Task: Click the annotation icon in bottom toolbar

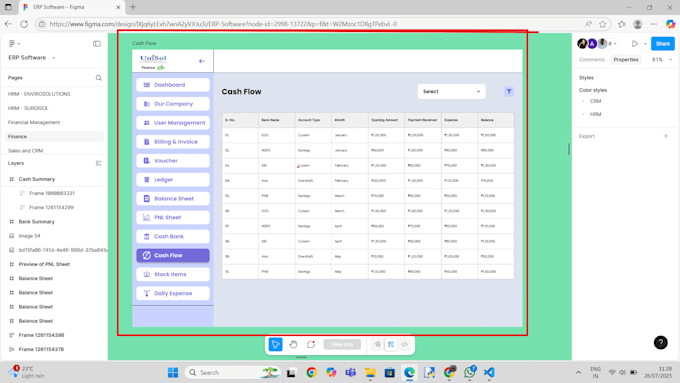Action: pos(378,344)
